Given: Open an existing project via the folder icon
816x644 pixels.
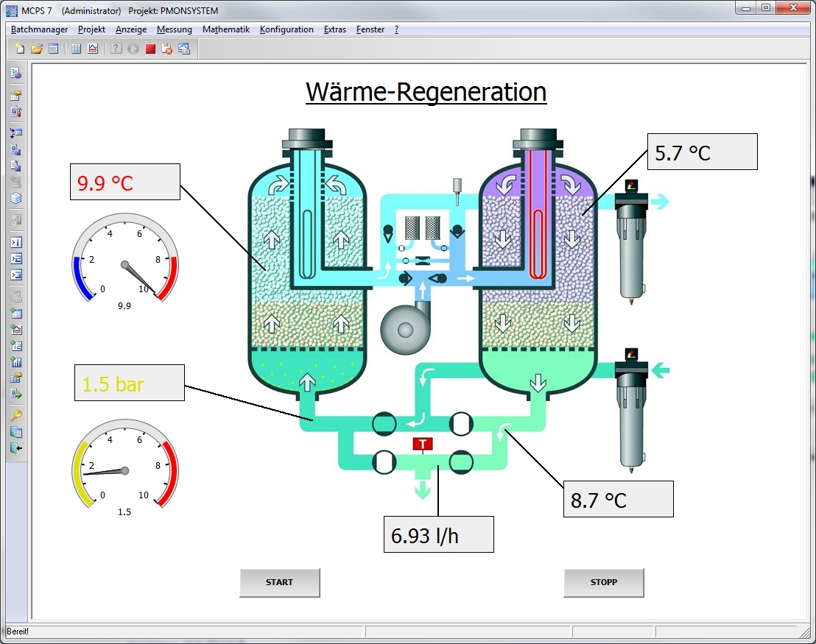Looking at the screenshot, I should click(37, 49).
